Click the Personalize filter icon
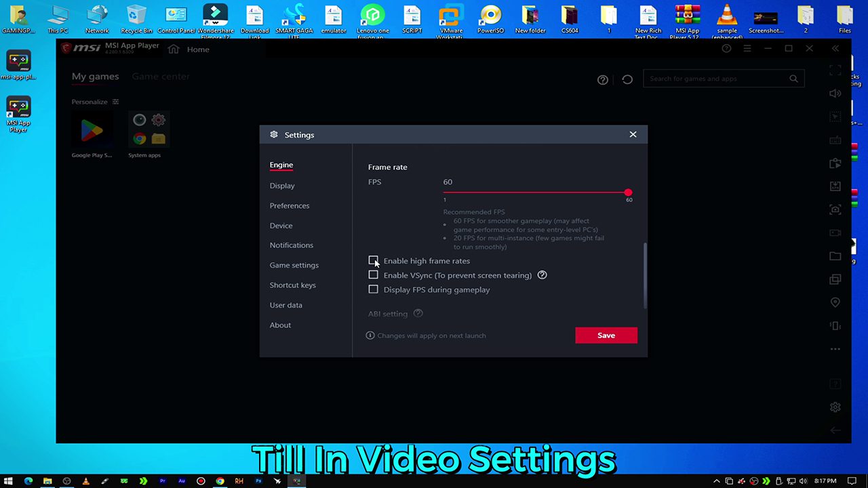868x488 pixels. pyautogui.click(x=115, y=102)
